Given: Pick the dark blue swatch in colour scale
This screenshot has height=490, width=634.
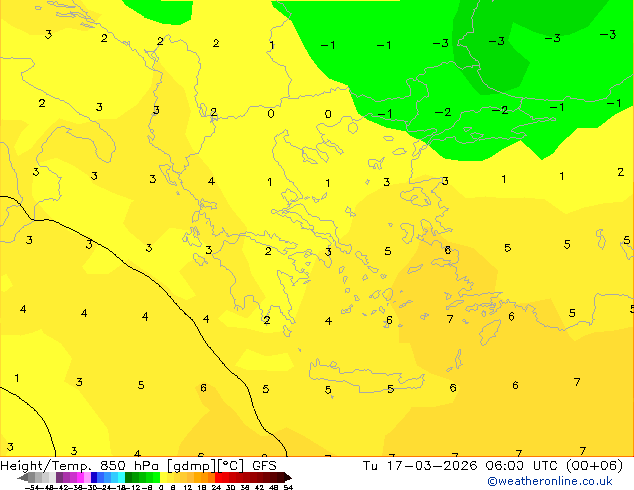Looking at the screenshot, I should click(94, 477).
